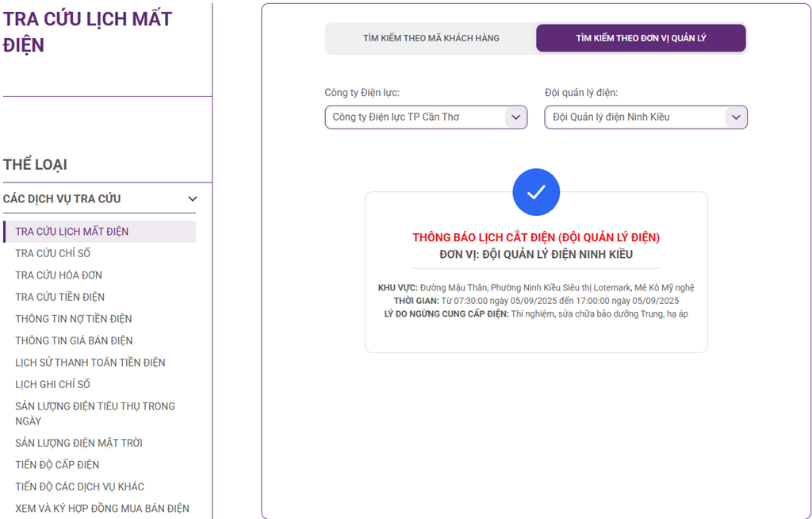Viewport: 812px width, 519px height.
Task: View THÔNG TIN GIÁ BÁN ĐIỆN
Action: click(74, 340)
